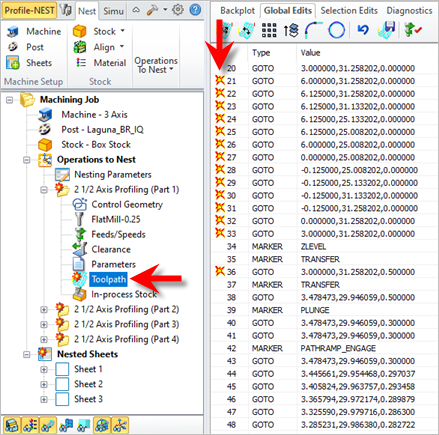
Task: Click the blue circle toolbar icon
Action: pos(336,30)
